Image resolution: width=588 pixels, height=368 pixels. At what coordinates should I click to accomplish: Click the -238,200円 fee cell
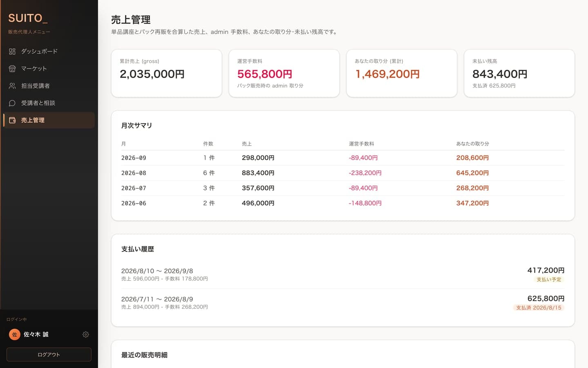coord(365,173)
